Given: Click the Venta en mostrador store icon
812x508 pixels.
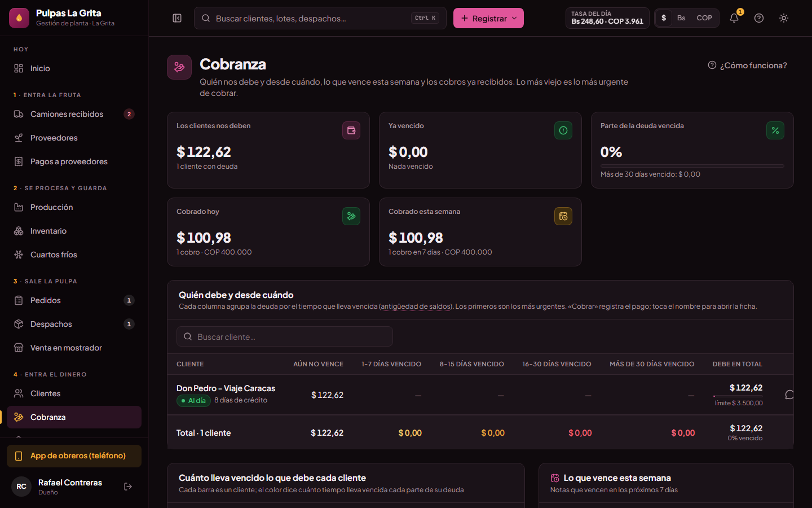Looking at the screenshot, I should click(19, 348).
